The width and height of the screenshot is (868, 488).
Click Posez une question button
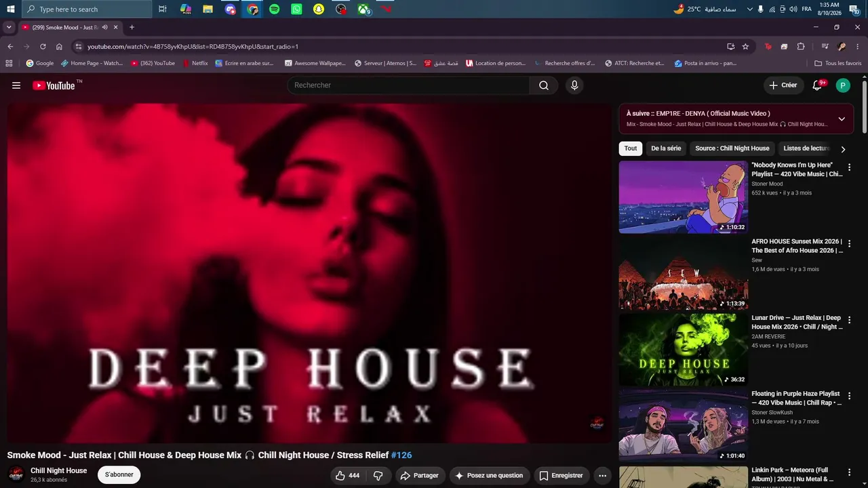490,476
